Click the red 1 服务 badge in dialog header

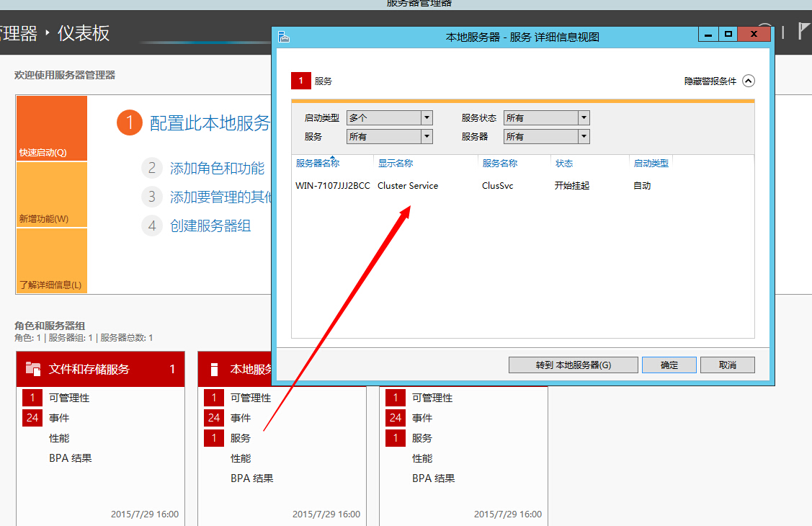(x=300, y=81)
